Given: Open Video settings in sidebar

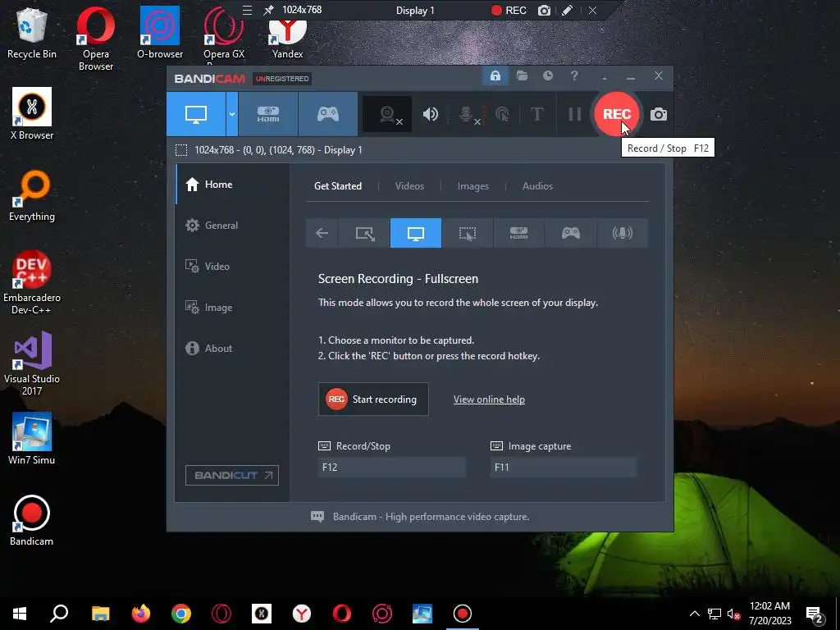Looking at the screenshot, I should click(x=232, y=267).
